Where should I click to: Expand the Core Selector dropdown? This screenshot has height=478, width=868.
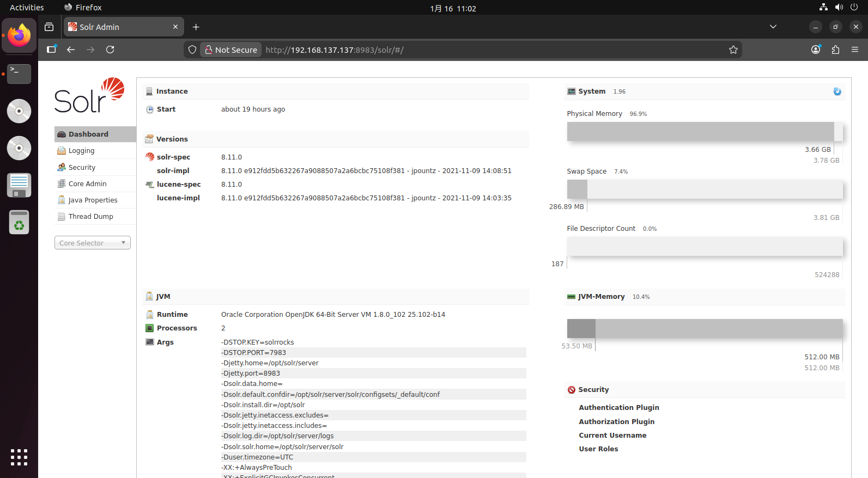93,243
